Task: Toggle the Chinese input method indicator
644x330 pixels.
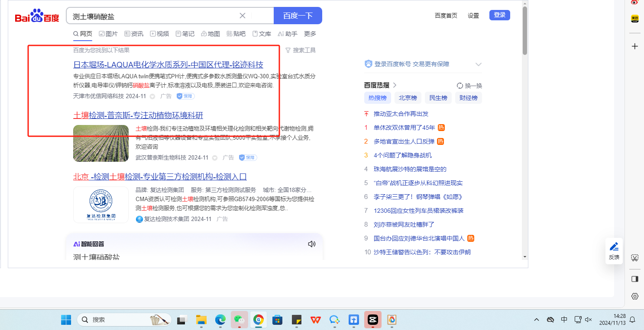Action: click(564, 320)
